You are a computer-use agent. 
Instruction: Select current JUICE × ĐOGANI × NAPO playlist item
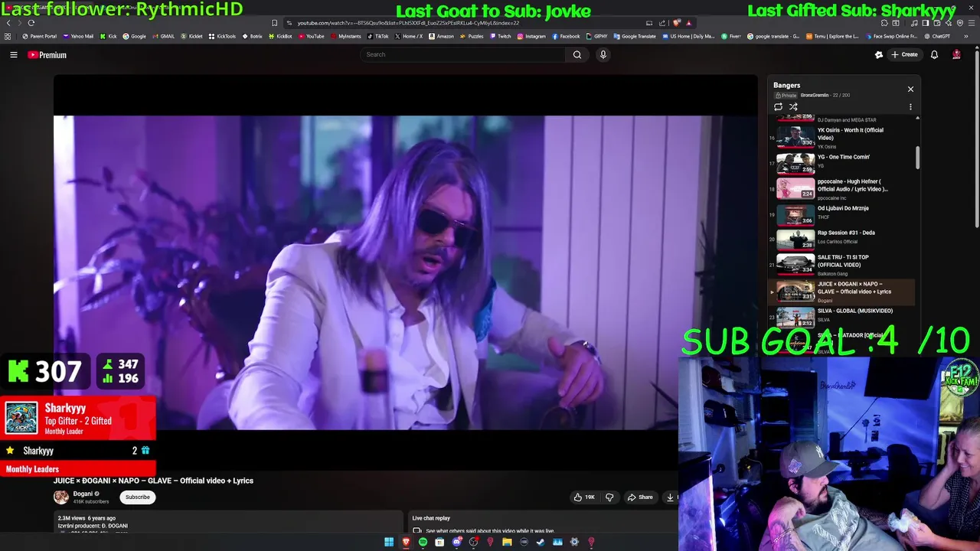pyautogui.click(x=842, y=292)
